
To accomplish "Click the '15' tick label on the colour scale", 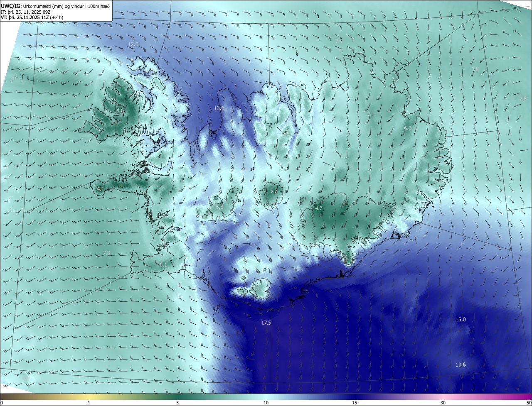I will tap(355, 403).
